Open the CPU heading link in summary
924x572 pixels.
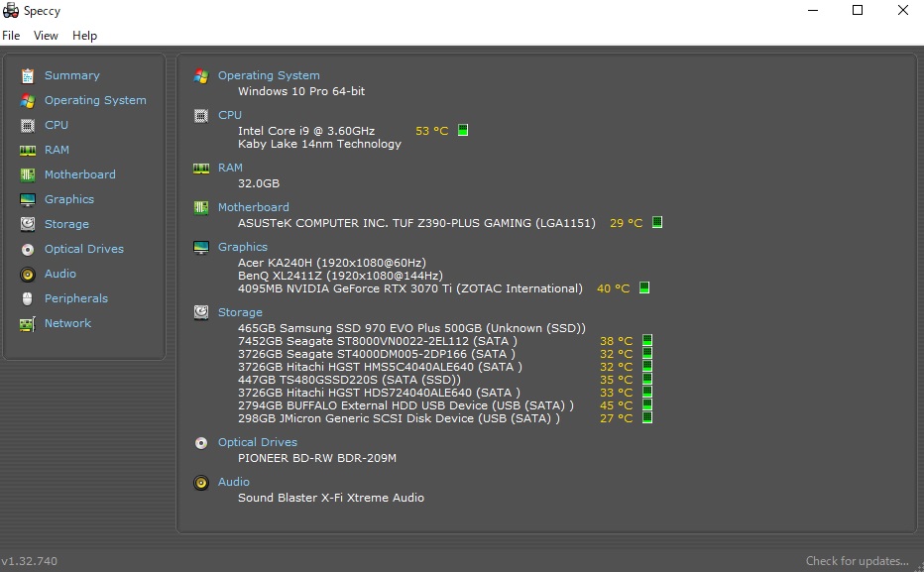pos(230,115)
